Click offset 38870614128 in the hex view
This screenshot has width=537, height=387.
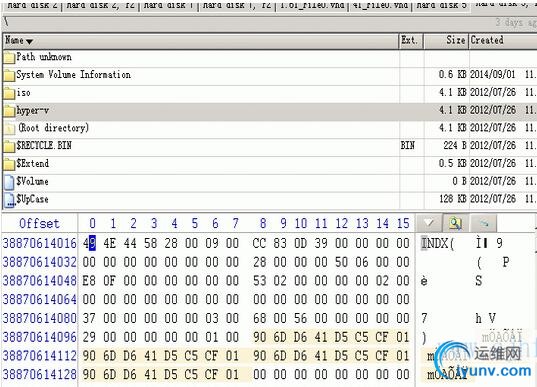pyautogui.click(x=40, y=374)
